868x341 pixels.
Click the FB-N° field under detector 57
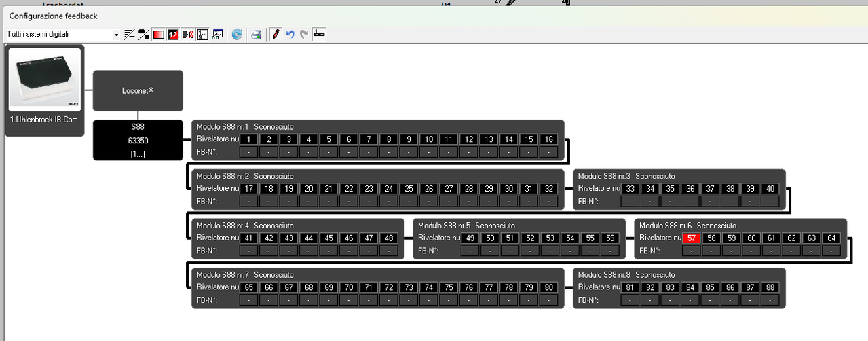[x=692, y=251]
